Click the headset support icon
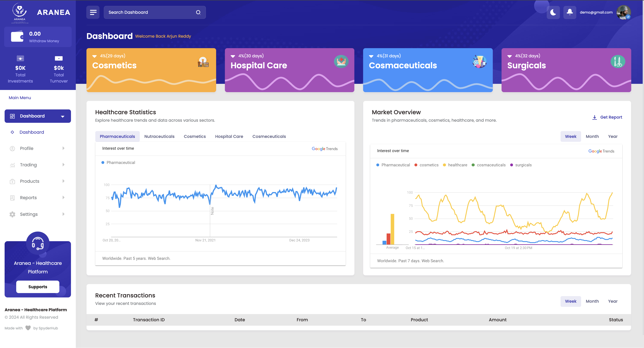Viewport: 644px width, 348px height. coord(38,243)
